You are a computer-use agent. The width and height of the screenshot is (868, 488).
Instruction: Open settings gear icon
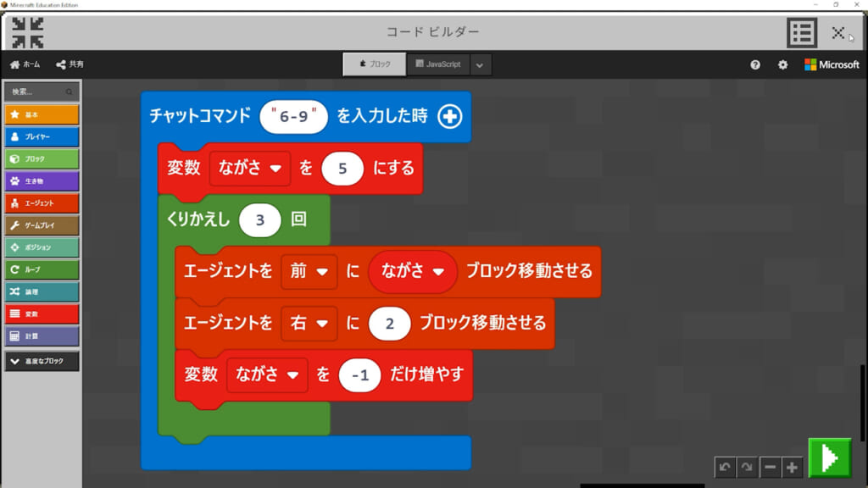(x=782, y=64)
